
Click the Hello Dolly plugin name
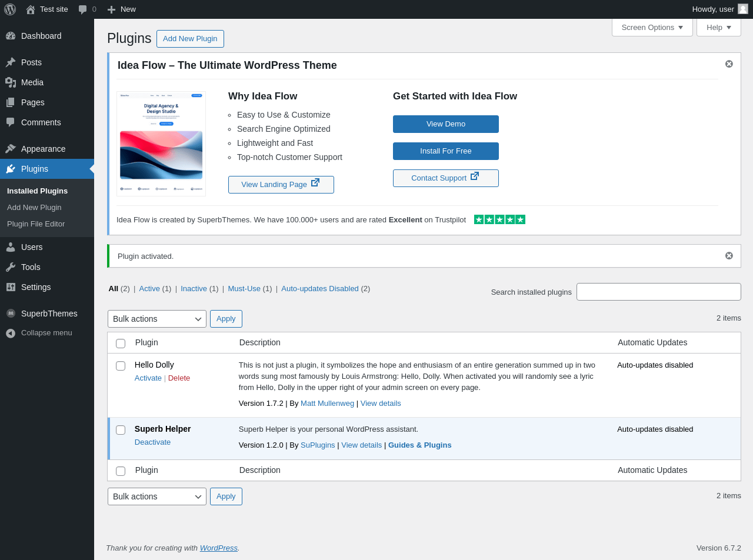pos(154,365)
